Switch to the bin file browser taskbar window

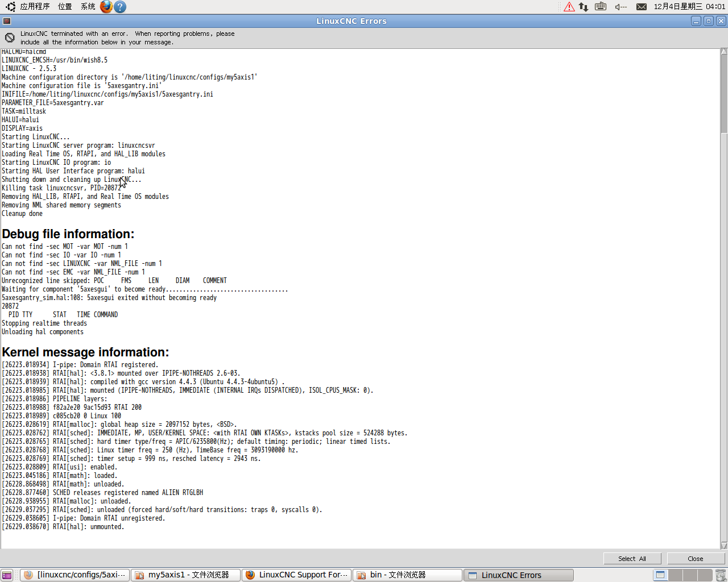tap(407, 575)
